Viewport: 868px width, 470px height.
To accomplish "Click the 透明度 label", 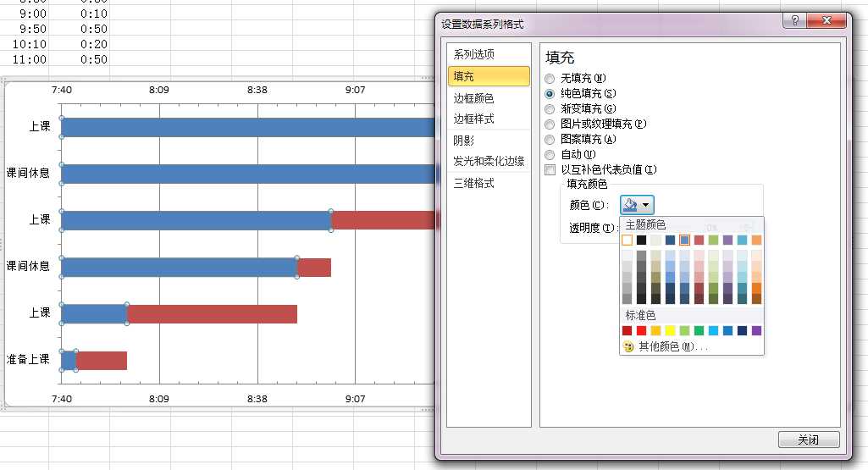I will pyautogui.click(x=592, y=228).
